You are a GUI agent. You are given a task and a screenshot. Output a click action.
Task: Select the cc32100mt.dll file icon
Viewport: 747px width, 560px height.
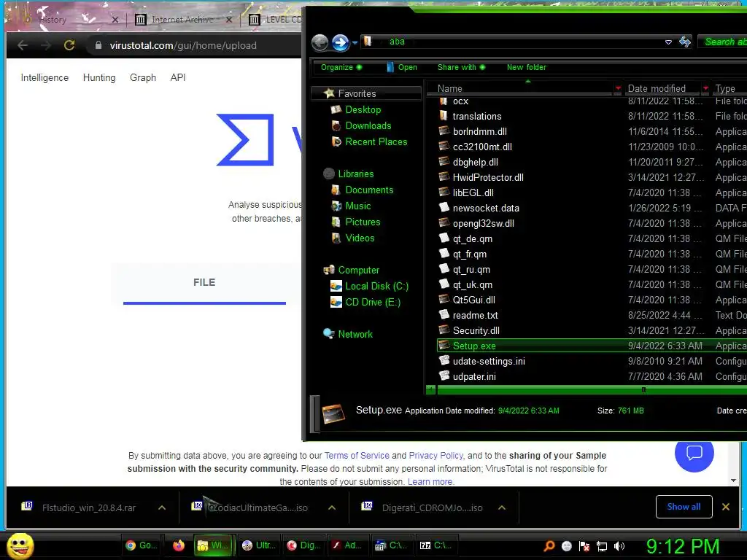pyautogui.click(x=444, y=146)
